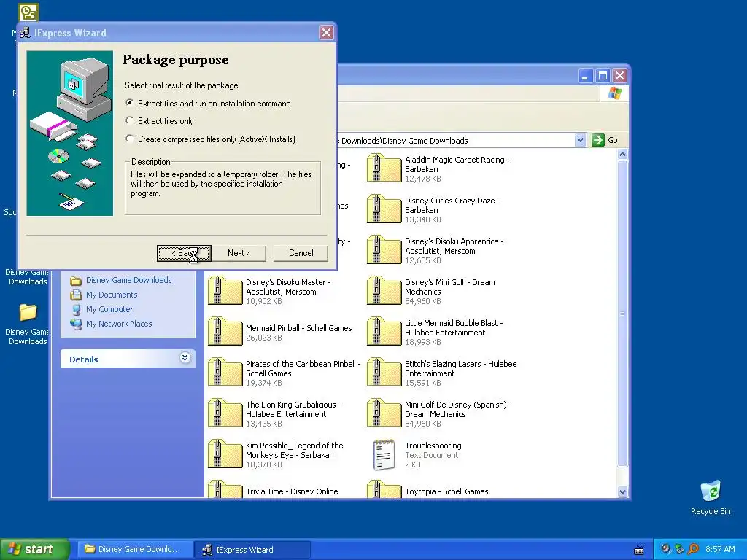Select Disney's Disoku Apprentice zip icon

click(384, 250)
